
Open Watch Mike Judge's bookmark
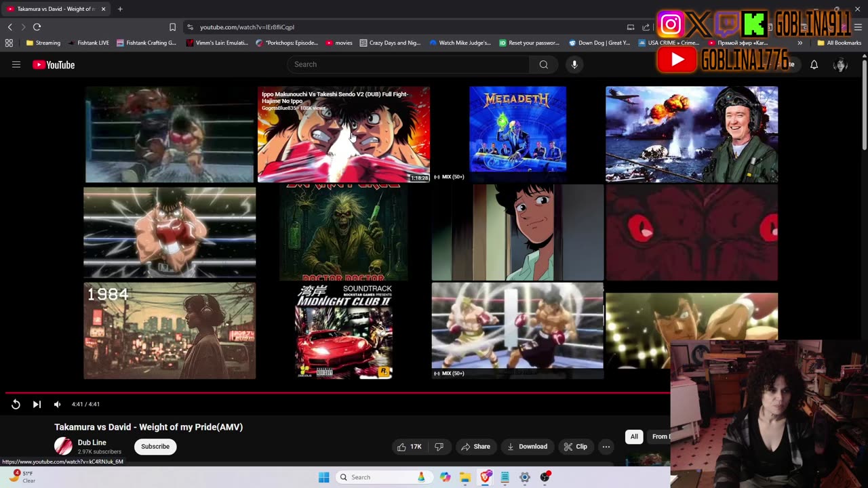460,43
